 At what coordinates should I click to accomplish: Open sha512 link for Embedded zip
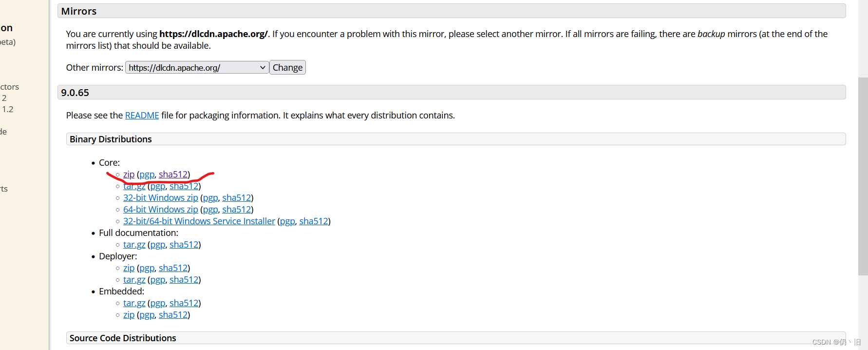pyautogui.click(x=173, y=314)
